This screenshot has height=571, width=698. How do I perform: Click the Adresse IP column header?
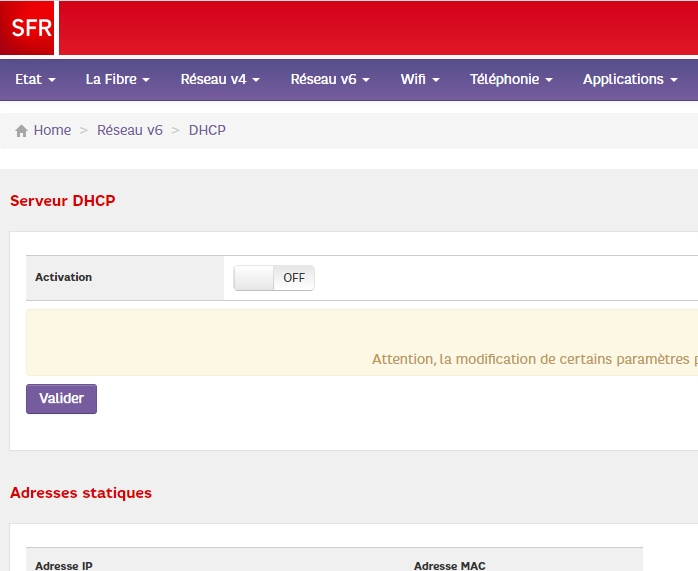pos(64,566)
